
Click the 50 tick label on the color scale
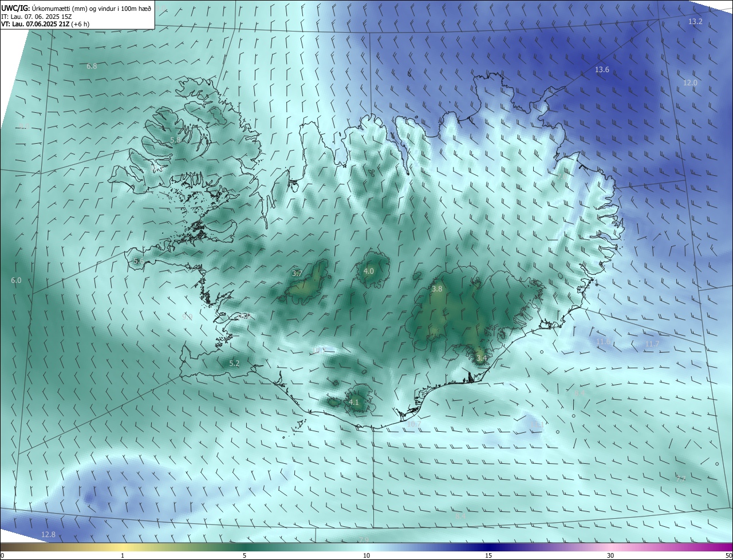728,556
